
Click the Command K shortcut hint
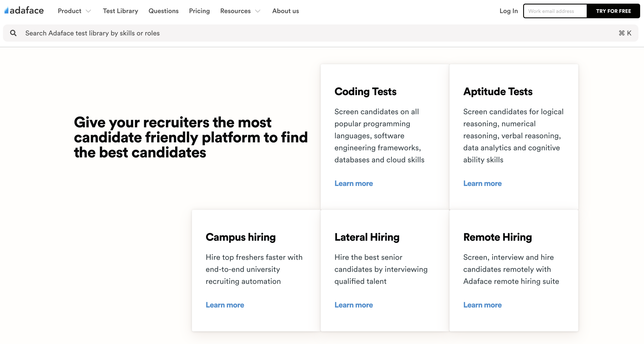tap(625, 33)
